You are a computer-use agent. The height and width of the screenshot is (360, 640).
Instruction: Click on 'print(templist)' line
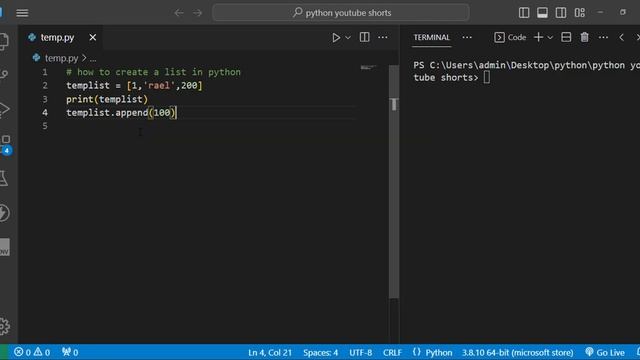coord(107,99)
